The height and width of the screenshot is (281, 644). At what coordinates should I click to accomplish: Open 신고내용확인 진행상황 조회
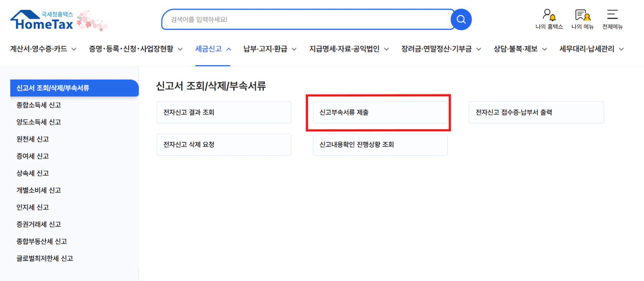[380, 145]
